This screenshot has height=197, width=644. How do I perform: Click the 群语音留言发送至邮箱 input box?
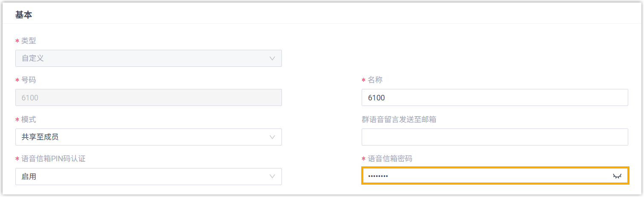click(494, 137)
